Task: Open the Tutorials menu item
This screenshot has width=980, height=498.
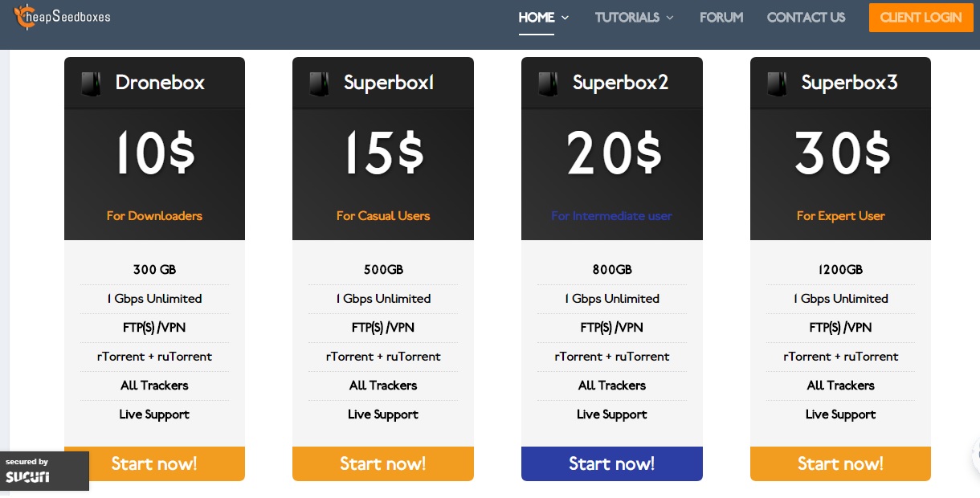Action: click(627, 17)
